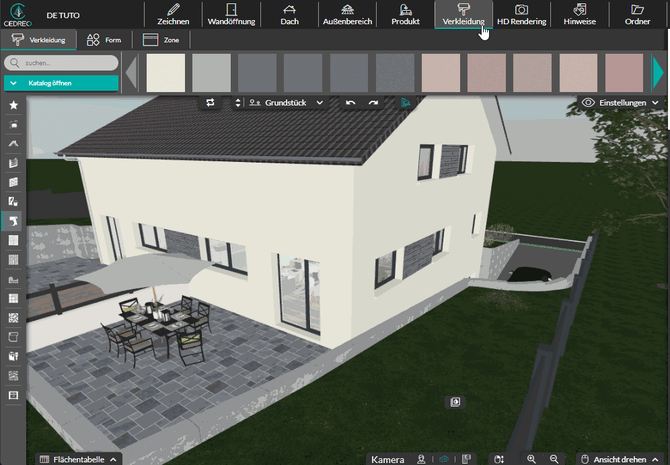Toggle the floor plan view icon
670x465 pixels.
(x=467, y=458)
